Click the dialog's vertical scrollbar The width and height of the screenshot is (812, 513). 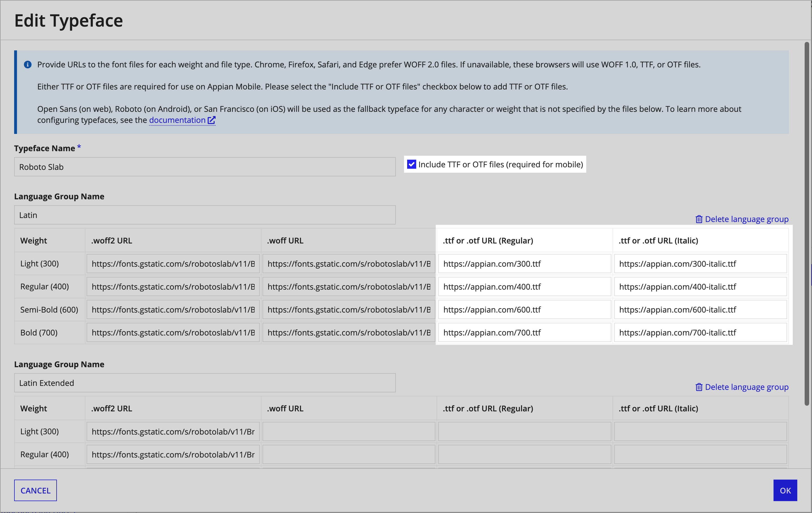pyautogui.click(x=807, y=223)
